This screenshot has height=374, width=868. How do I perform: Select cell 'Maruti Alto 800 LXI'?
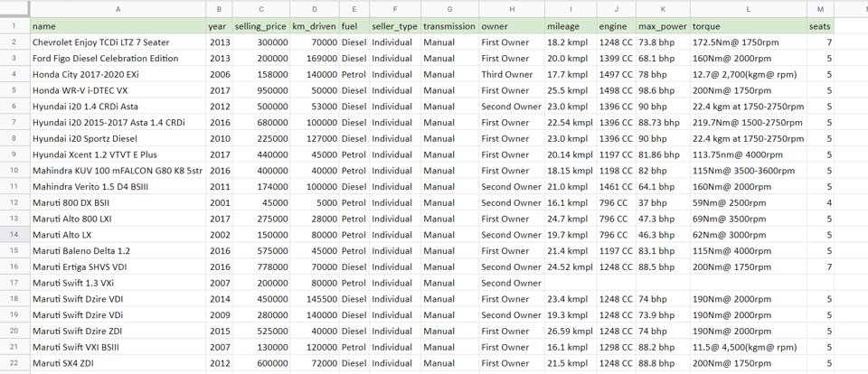pyautogui.click(x=118, y=219)
